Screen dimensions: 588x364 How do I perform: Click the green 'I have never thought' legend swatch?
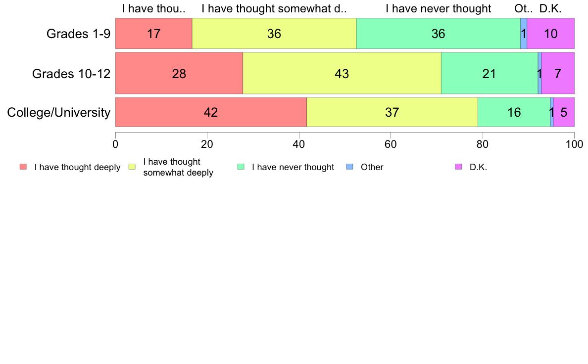(x=241, y=167)
